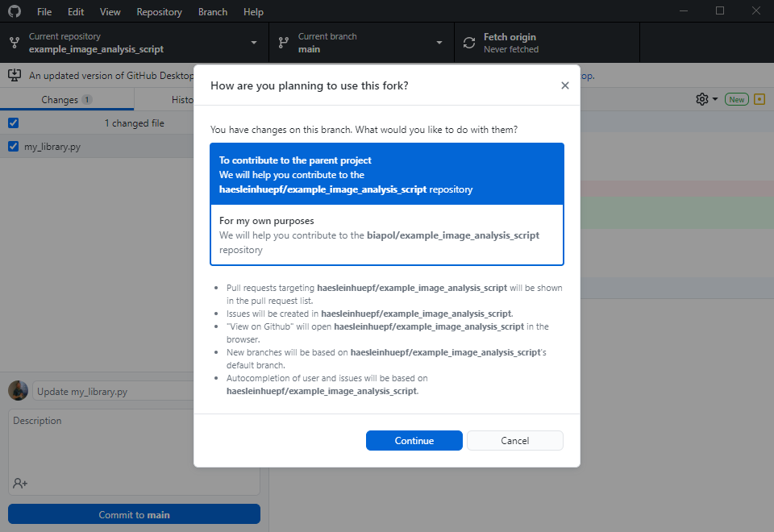
Task: Click the Fetch origin sync icon
Action: point(469,43)
